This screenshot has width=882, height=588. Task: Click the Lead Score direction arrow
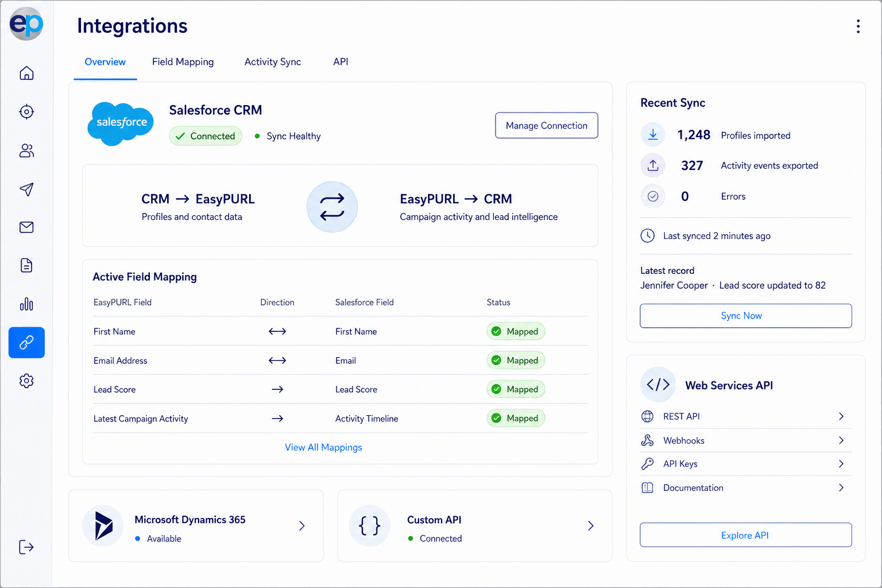[x=277, y=389]
